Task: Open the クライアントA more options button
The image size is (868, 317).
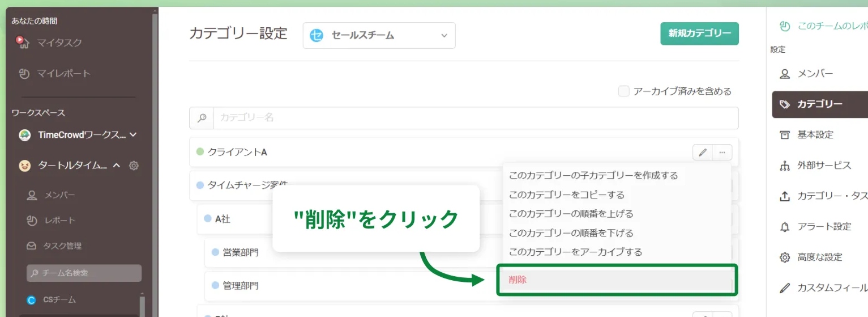Action: (722, 152)
